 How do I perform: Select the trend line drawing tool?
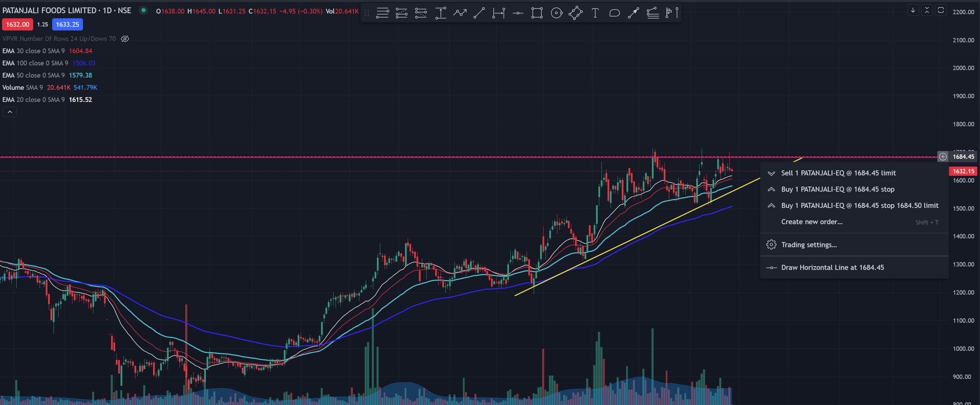click(x=479, y=13)
